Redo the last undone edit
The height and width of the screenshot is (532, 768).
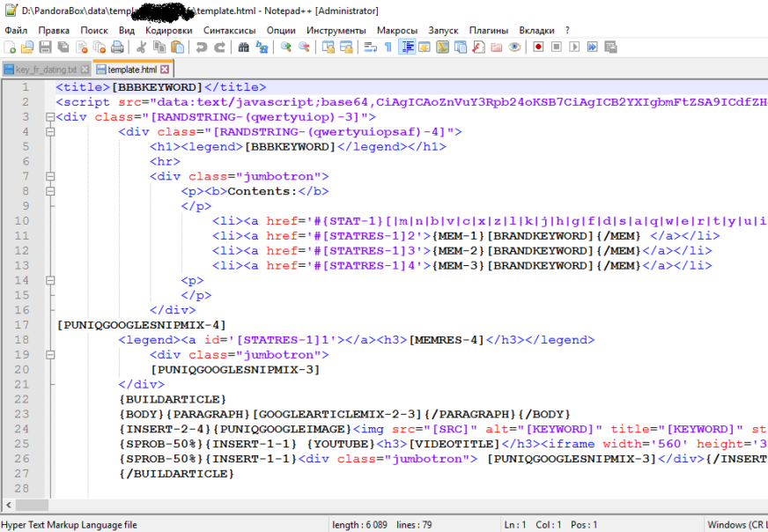pyautogui.click(x=219, y=47)
